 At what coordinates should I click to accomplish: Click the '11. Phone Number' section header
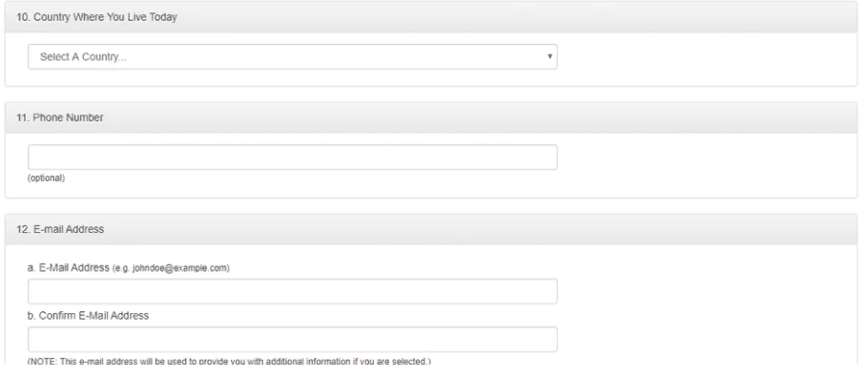point(60,117)
